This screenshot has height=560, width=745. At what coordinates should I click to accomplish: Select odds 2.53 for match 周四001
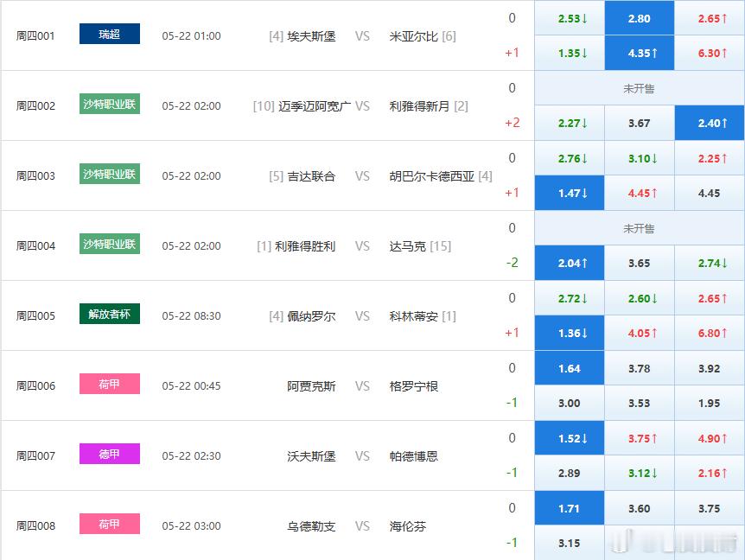pyautogui.click(x=570, y=18)
